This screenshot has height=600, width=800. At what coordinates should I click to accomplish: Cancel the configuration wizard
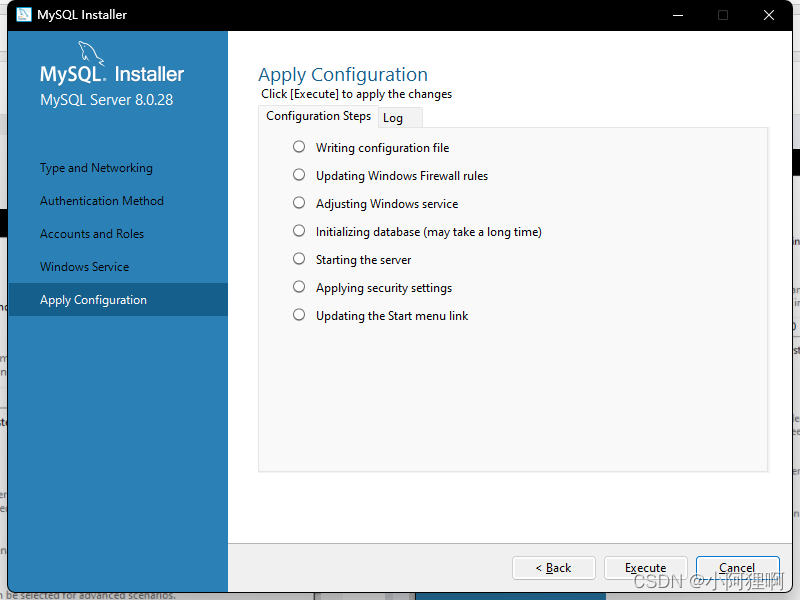coord(737,568)
